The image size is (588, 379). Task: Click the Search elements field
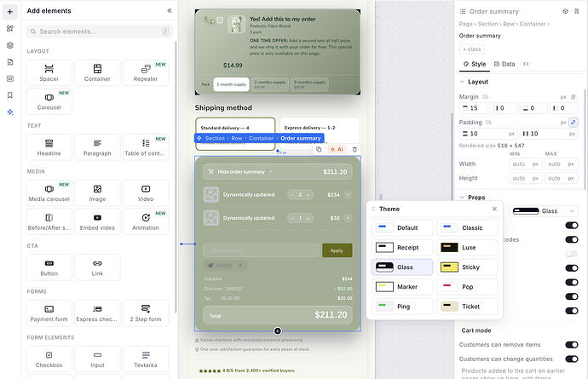[100, 32]
